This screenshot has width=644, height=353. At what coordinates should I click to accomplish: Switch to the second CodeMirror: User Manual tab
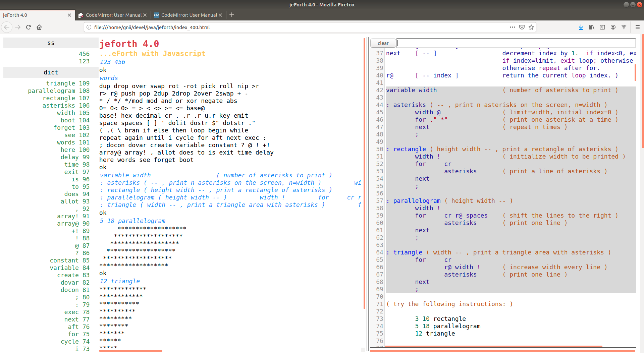pyautogui.click(x=189, y=15)
